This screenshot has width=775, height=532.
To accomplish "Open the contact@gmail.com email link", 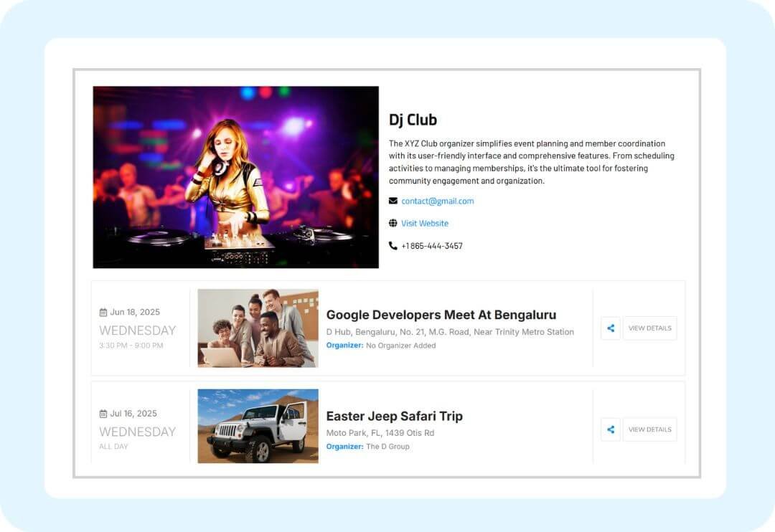I will (437, 201).
